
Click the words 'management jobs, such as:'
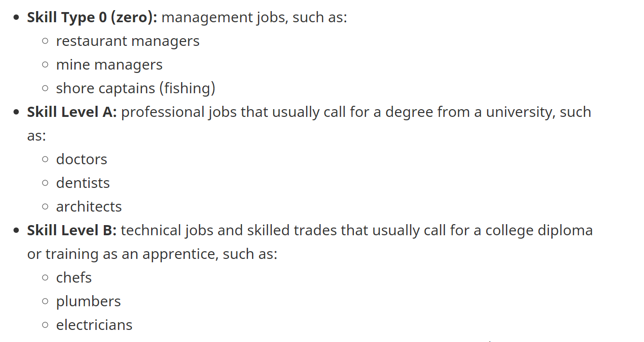pyautogui.click(x=254, y=17)
